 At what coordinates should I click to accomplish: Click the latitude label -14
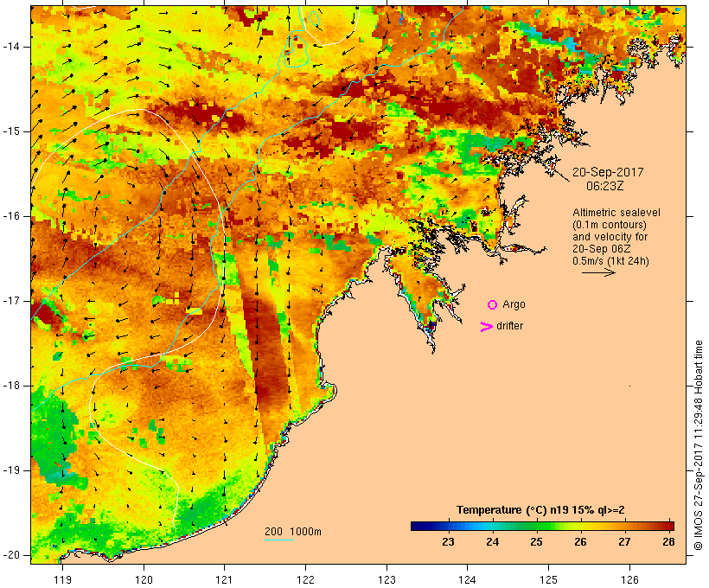[x=11, y=47]
